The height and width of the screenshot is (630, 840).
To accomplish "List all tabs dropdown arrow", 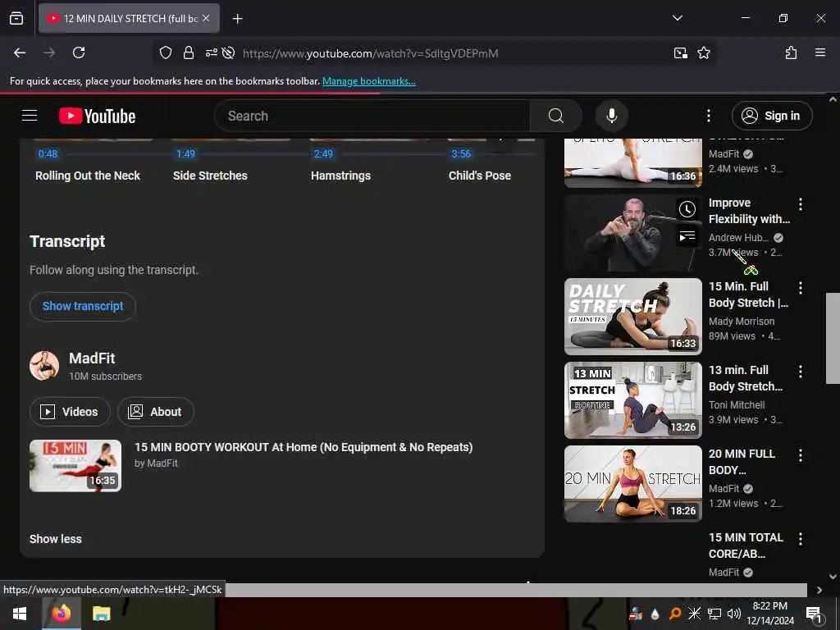I will [x=677, y=18].
